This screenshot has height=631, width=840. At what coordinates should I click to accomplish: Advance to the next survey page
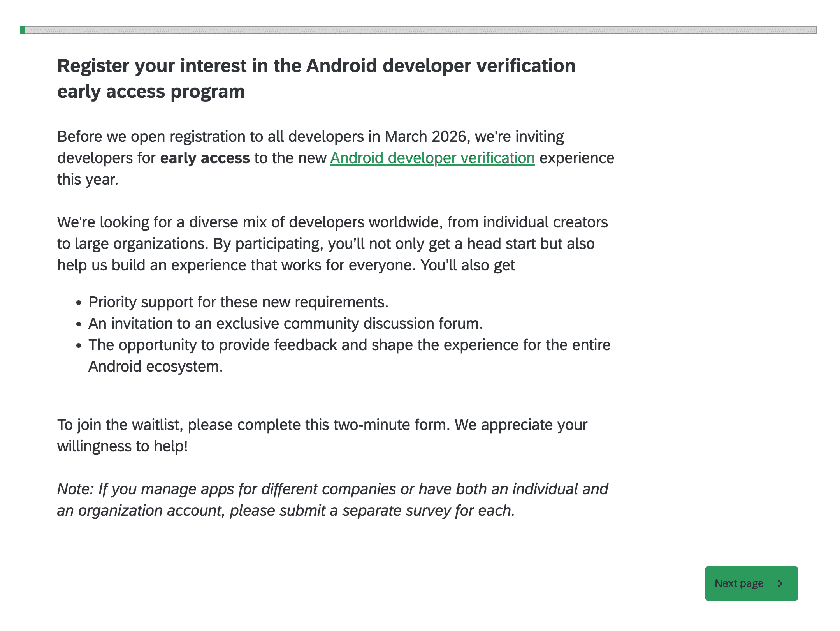[751, 583]
